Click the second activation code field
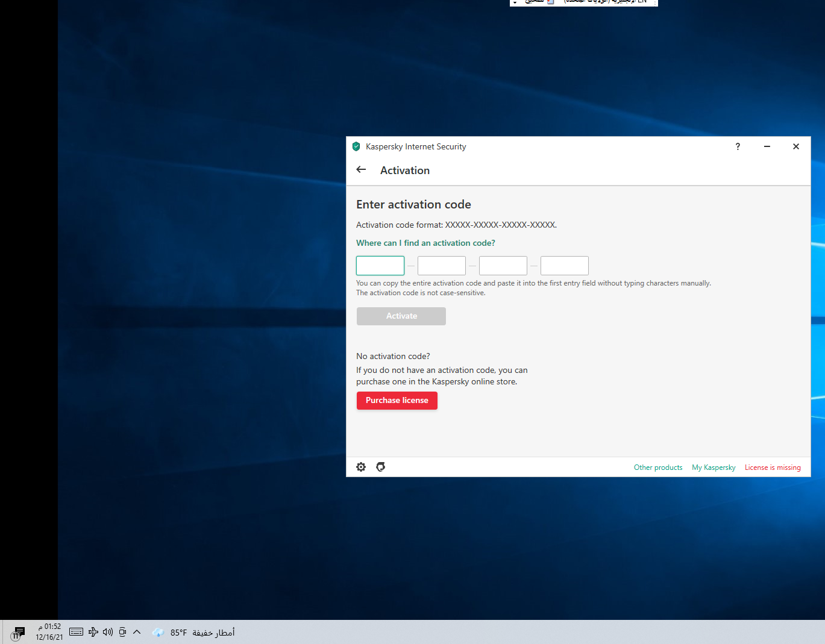 [x=442, y=266]
